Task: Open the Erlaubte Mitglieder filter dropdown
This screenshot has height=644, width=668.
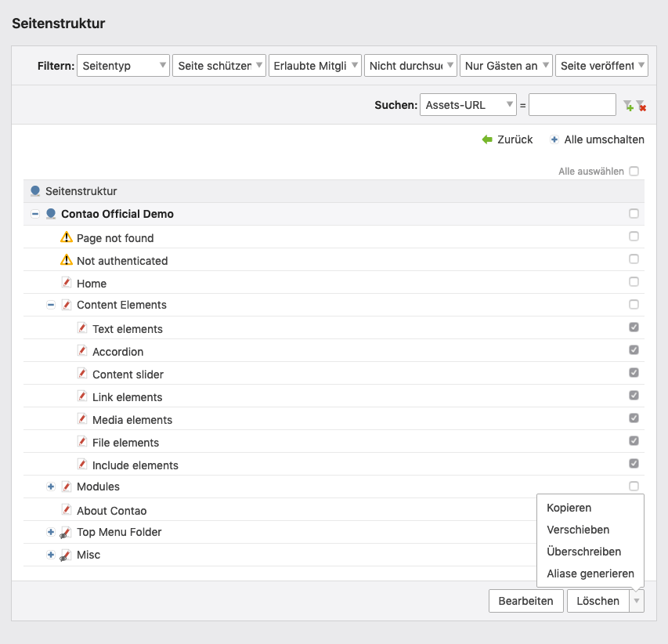Action: point(315,66)
